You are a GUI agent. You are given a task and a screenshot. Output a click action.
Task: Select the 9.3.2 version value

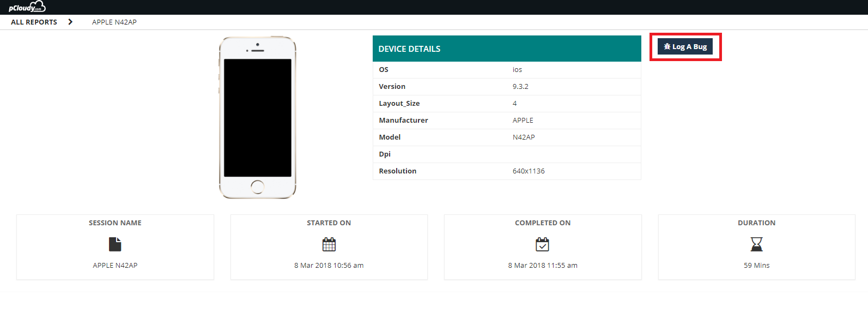[520, 87]
